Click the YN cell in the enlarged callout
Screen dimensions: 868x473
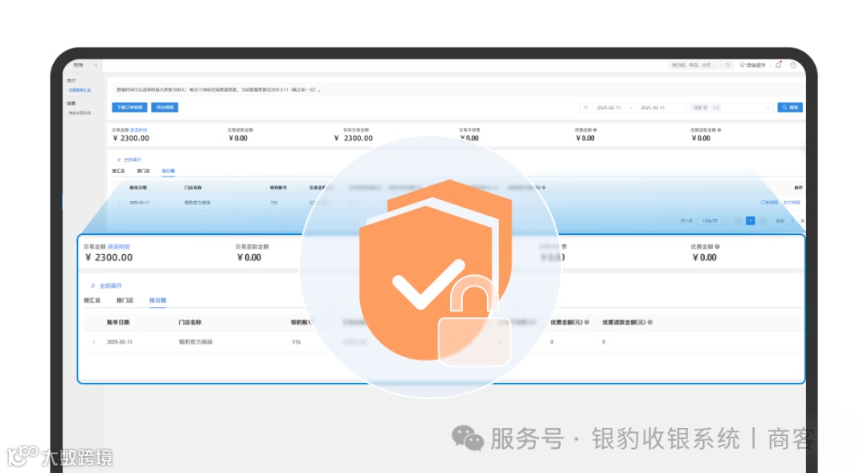pyautogui.click(x=296, y=343)
